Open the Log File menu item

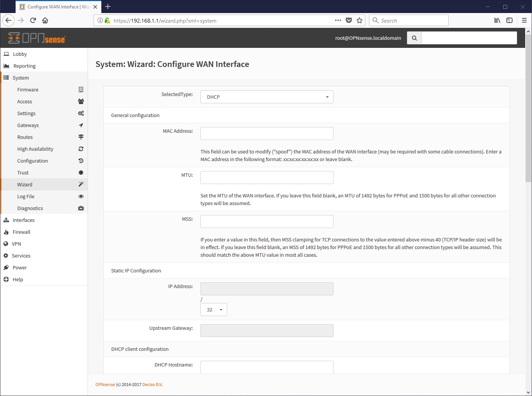26,197
